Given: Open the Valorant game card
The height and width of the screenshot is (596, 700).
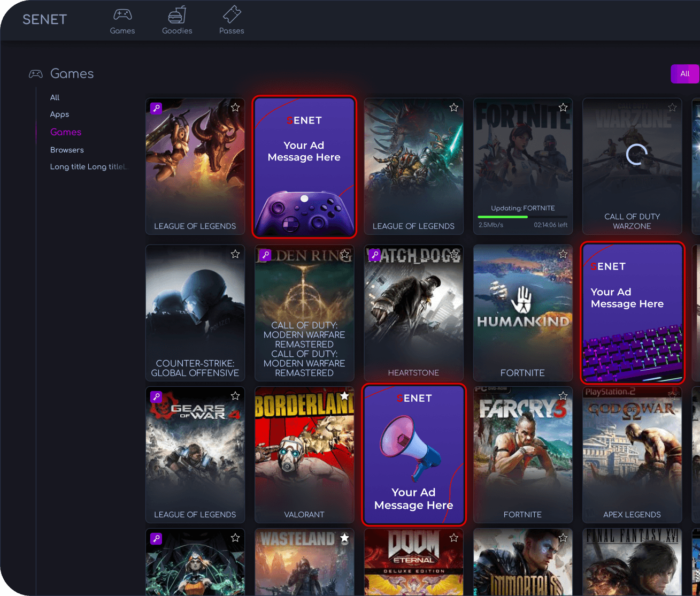Looking at the screenshot, I should (304, 455).
